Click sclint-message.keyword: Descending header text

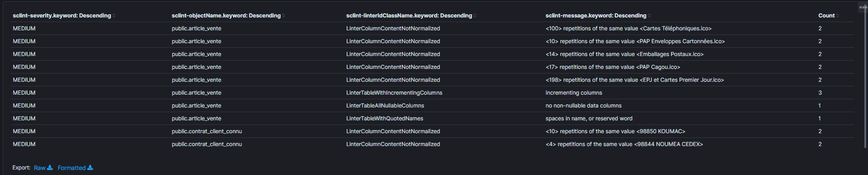click(596, 16)
